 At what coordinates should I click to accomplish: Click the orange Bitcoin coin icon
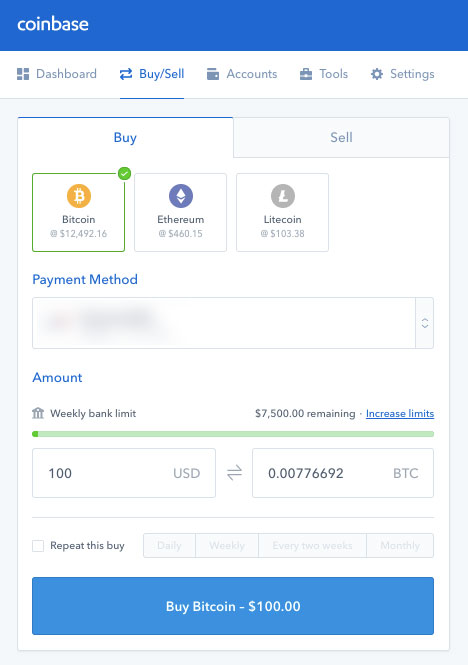click(x=79, y=196)
